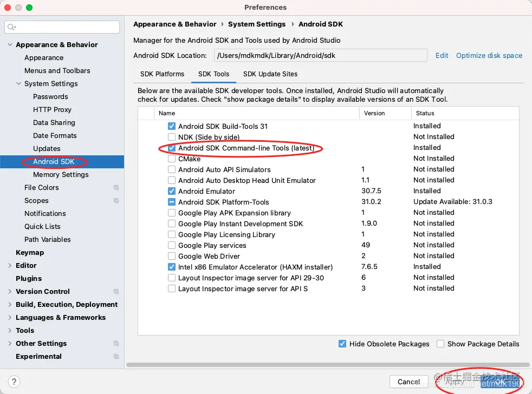
Task: Click the project-level icon beside Scopes
Action: click(x=116, y=200)
